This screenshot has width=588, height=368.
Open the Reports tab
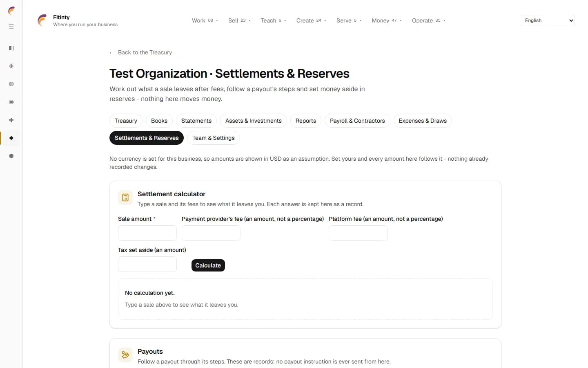click(x=306, y=121)
